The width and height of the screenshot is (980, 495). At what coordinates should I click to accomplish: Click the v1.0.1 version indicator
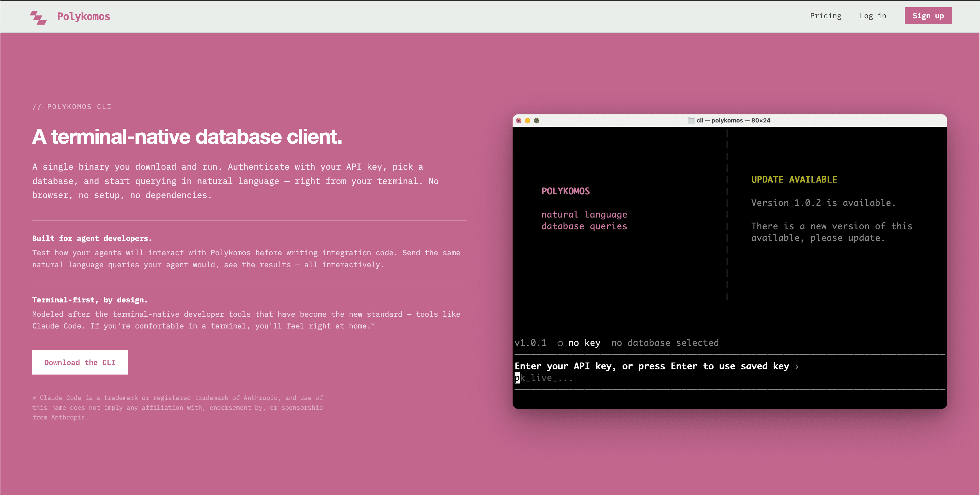coord(531,343)
